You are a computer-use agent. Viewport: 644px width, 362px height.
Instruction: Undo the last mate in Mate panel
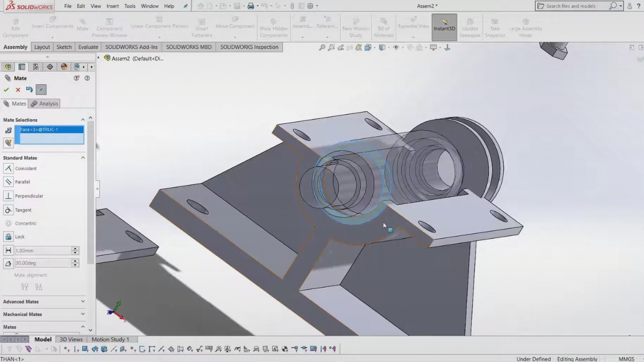click(30, 90)
